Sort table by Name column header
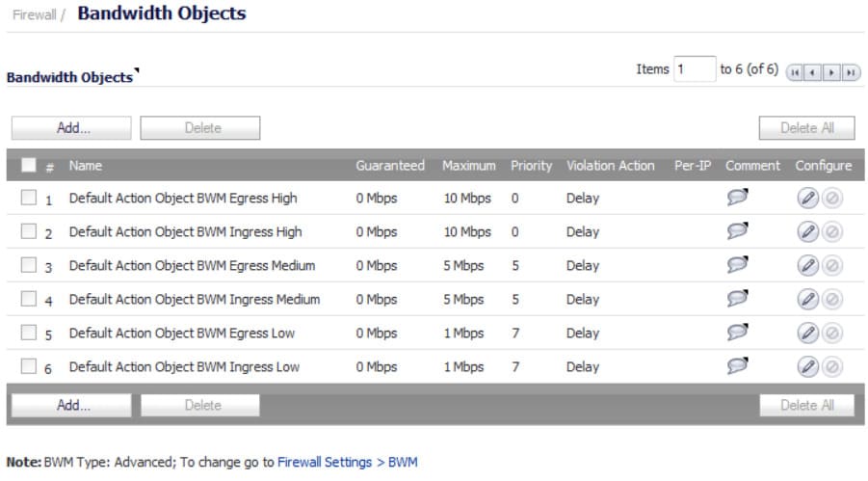This screenshot has height=481, width=868. [x=85, y=166]
